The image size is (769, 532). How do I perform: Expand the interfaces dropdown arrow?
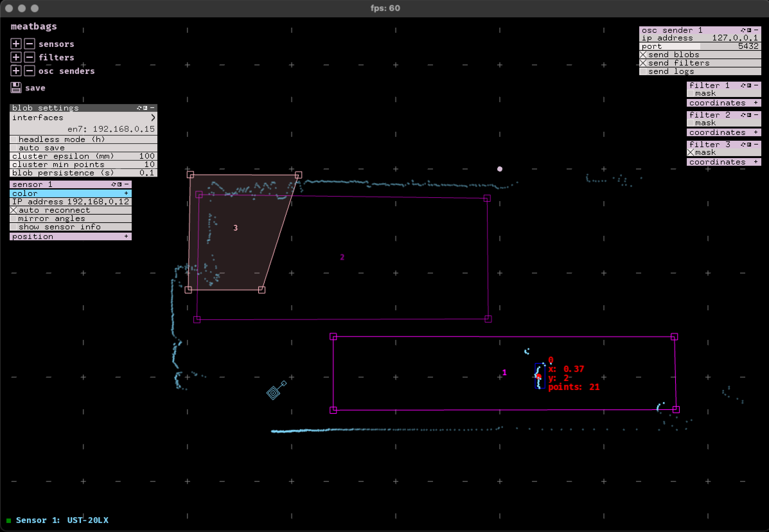click(153, 118)
